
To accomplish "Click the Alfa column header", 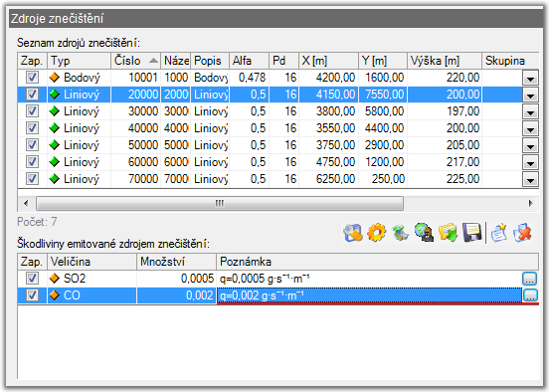I will [x=249, y=61].
